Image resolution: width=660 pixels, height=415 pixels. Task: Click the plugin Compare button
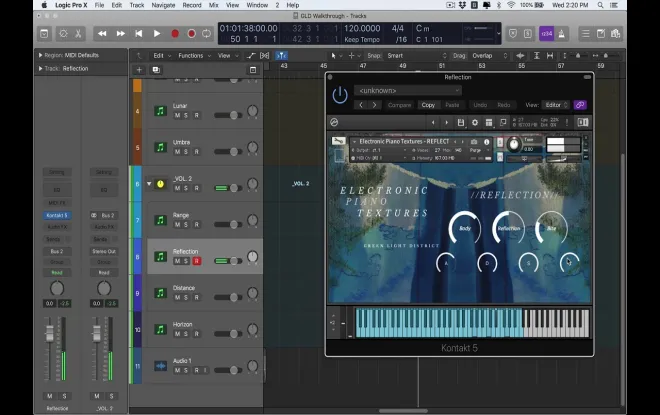(399, 105)
